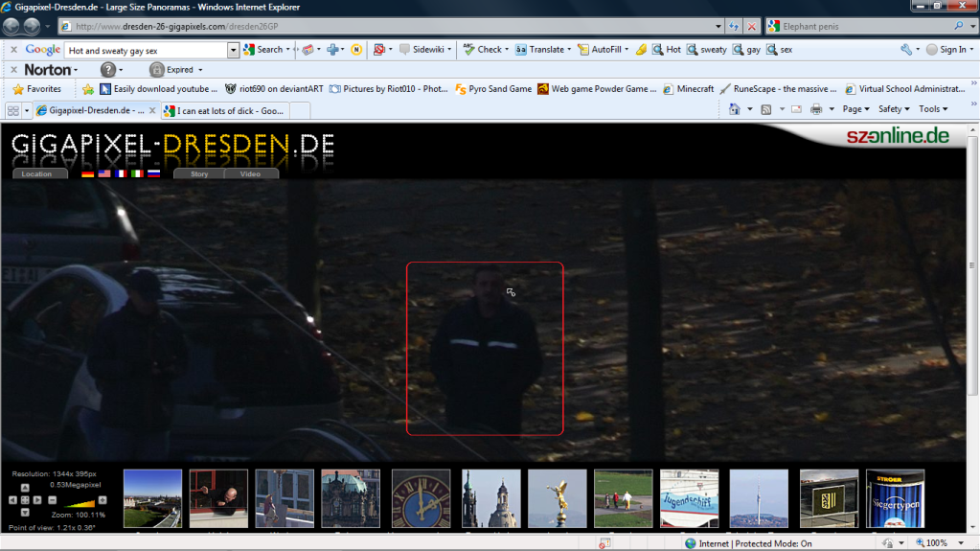Screen dimensions: 980x551
Task: Click the pop-up blocker icon in Google toolbar
Action: coord(378,50)
